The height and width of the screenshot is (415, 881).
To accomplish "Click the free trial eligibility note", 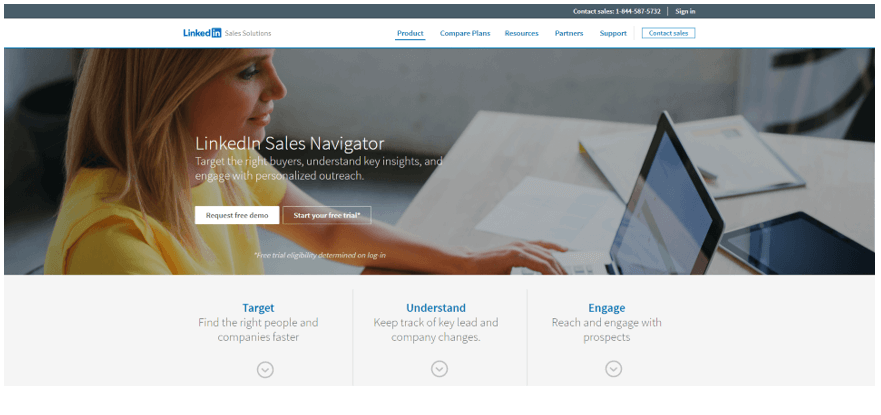I will click(320, 255).
